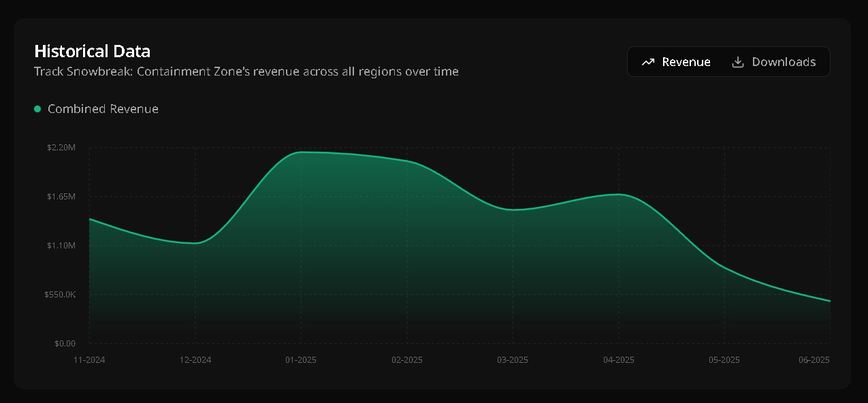The height and width of the screenshot is (403, 868).
Task: Click the $1.65M y-axis label
Action: point(61,197)
